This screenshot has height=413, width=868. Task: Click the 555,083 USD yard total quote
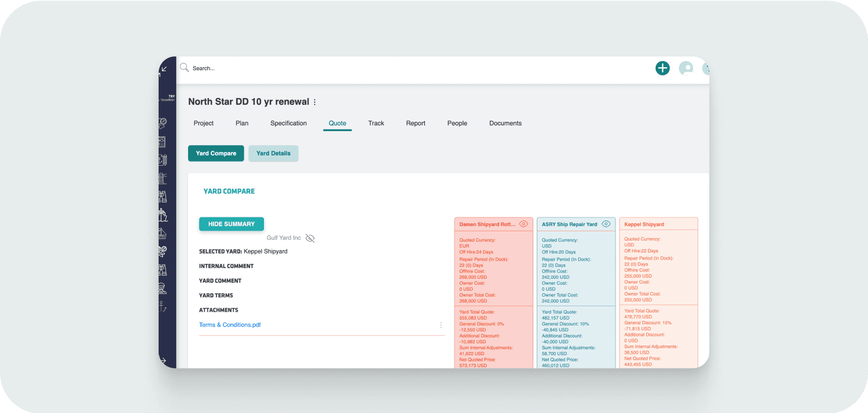[x=473, y=318]
